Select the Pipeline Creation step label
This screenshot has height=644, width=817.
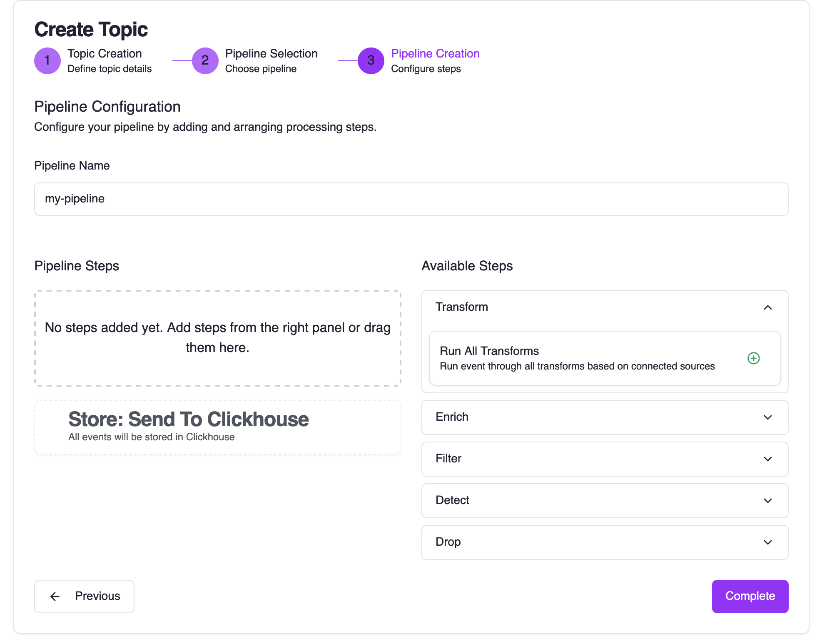(x=435, y=54)
